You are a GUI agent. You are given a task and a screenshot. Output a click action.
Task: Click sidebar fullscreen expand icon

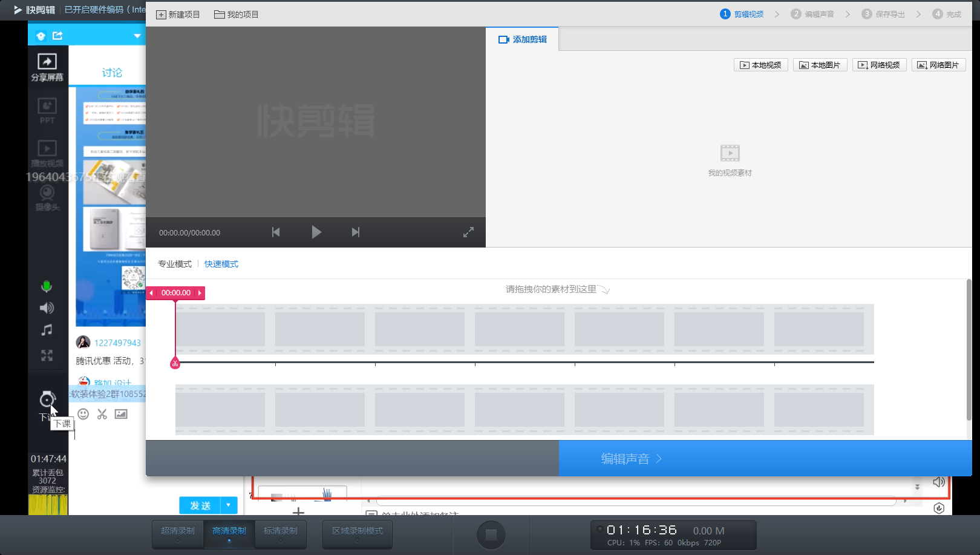pyautogui.click(x=47, y=355)
